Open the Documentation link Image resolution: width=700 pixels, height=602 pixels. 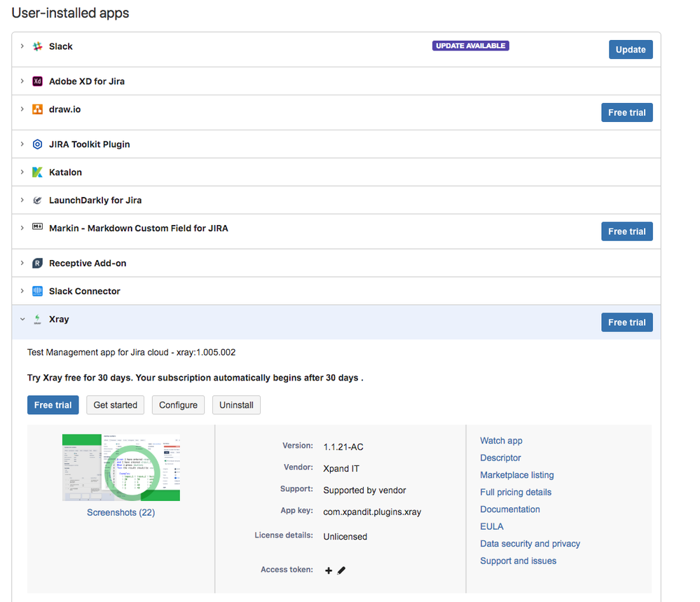pos(510,509)
